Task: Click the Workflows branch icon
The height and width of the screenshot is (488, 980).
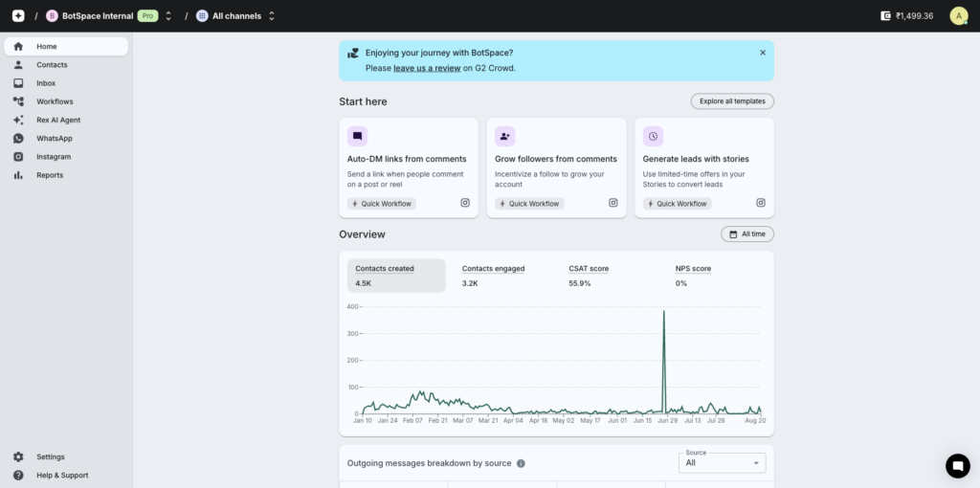Action: [x=18, y=101]
